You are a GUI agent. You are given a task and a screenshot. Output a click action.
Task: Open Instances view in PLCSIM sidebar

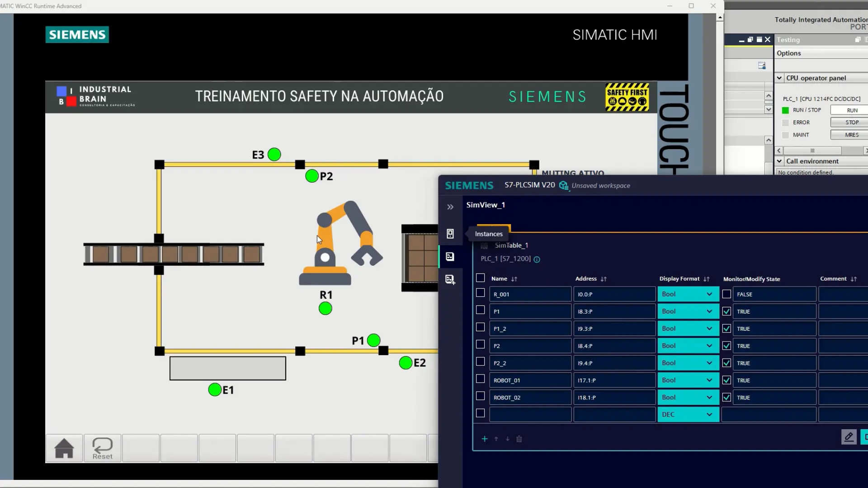coord(450,234)
